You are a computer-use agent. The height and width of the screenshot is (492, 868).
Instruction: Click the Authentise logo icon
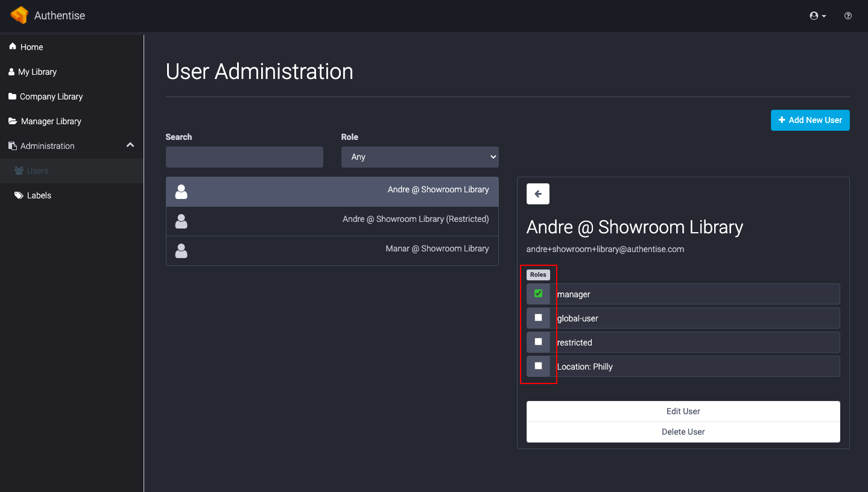click(19, 15)
